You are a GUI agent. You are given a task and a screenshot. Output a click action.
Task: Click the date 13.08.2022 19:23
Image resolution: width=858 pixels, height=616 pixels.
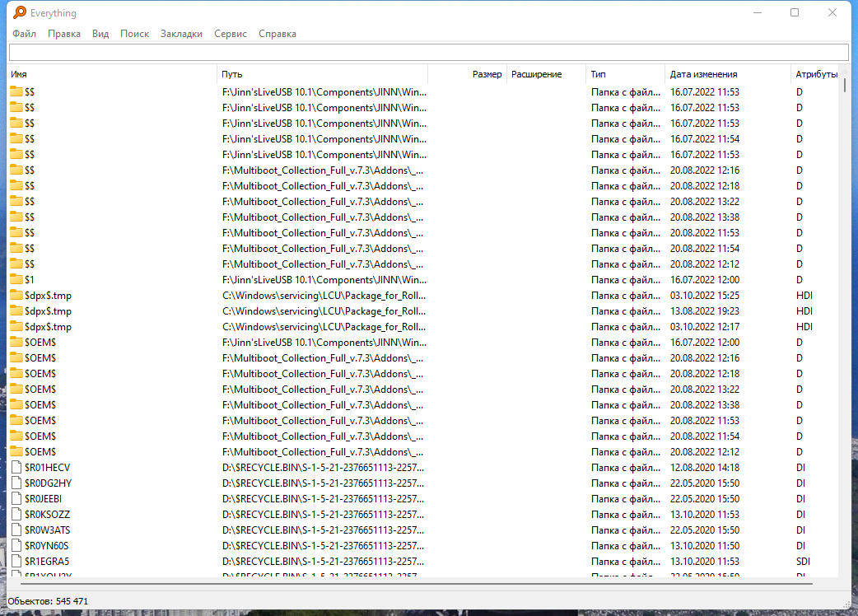point(705,310)
